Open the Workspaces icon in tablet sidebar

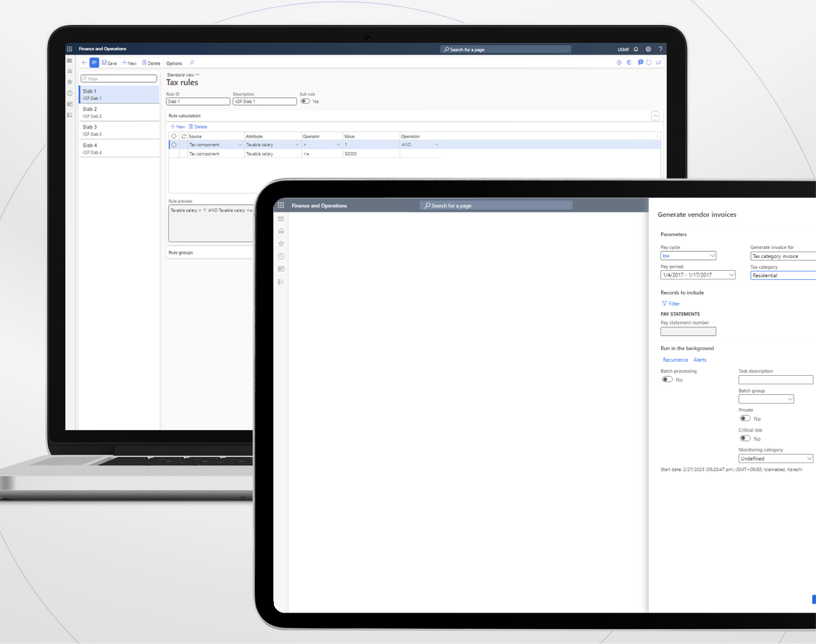281,269
